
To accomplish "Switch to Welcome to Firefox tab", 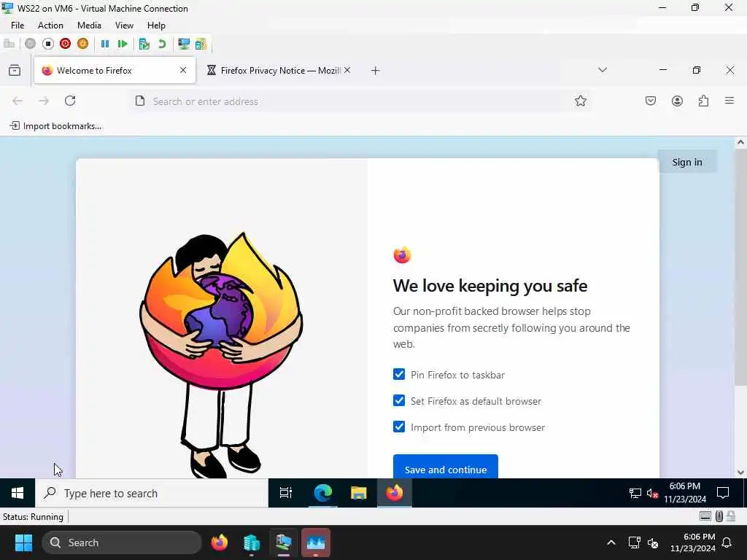I will point(115,71).
